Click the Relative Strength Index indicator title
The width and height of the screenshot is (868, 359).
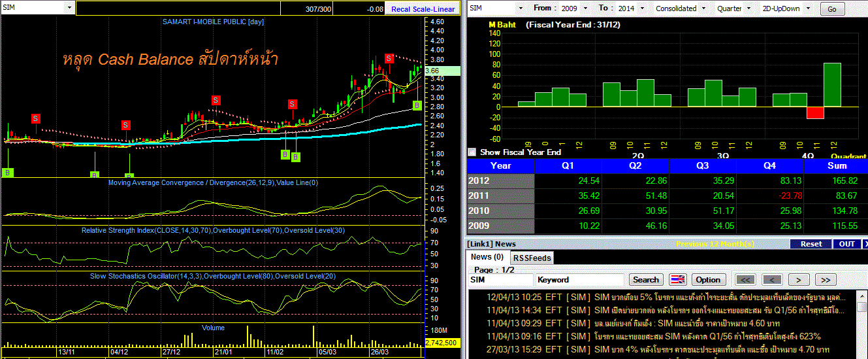point(213,230)
